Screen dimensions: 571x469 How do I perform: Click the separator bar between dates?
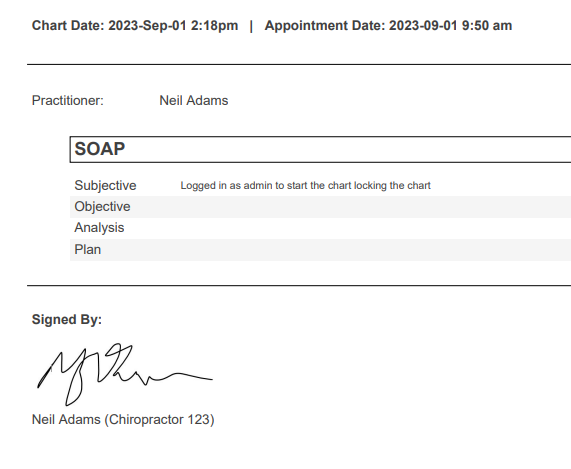(251, 26)
